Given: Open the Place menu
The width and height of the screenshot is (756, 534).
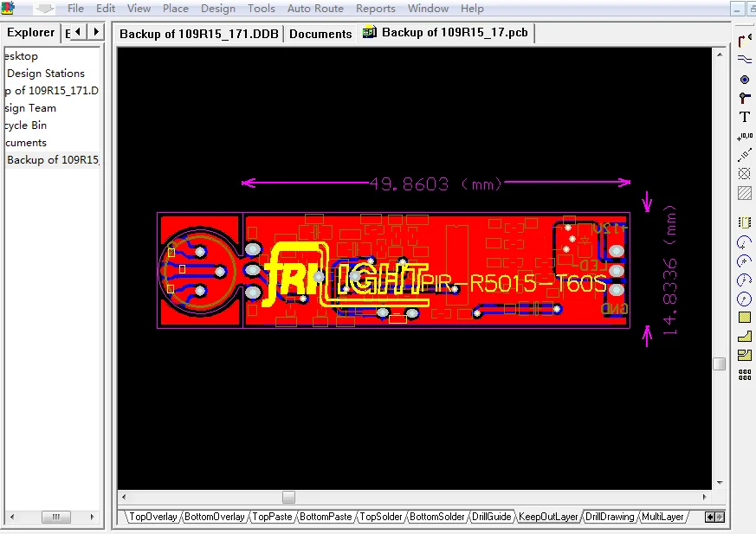Looking at the screenshot, I should 176,8.
